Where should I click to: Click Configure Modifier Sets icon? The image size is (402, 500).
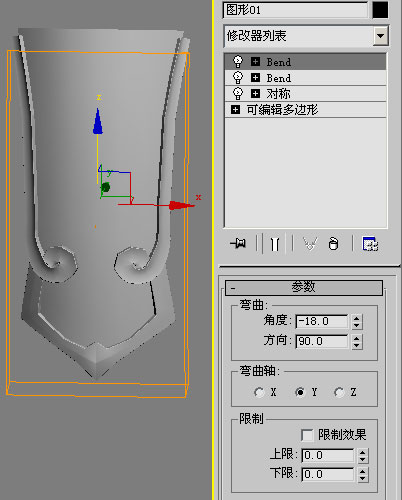tap(370, 244)
